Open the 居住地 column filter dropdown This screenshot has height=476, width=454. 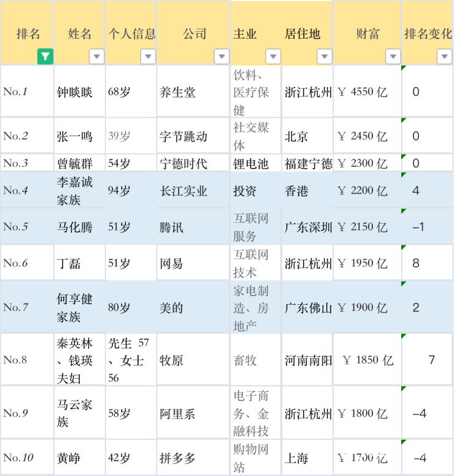click(324, 56)
